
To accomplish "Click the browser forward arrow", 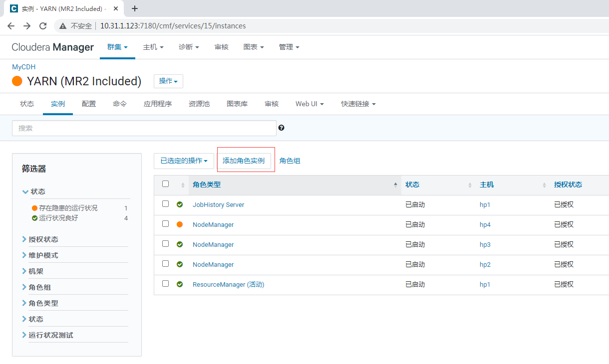I will [27, 26].
